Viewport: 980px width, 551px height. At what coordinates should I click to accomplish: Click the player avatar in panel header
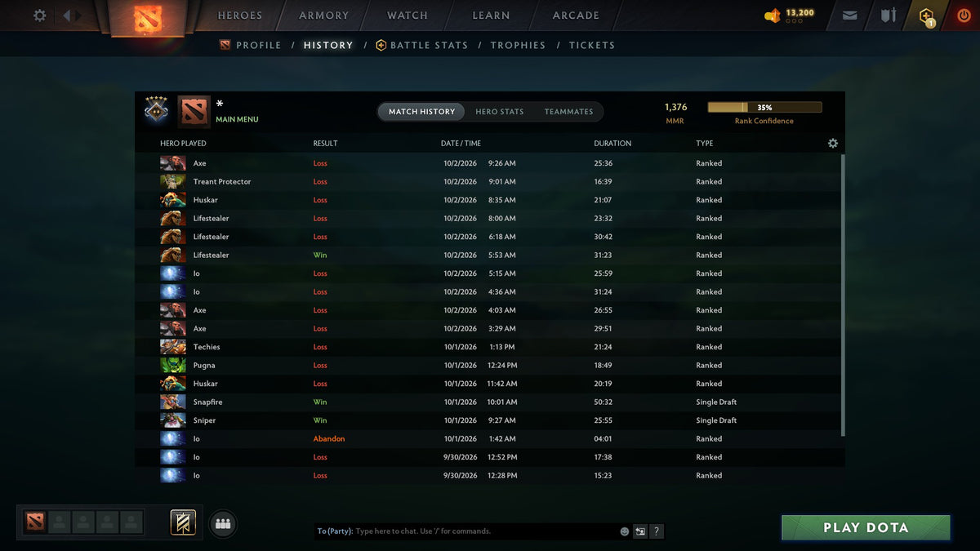194,112
